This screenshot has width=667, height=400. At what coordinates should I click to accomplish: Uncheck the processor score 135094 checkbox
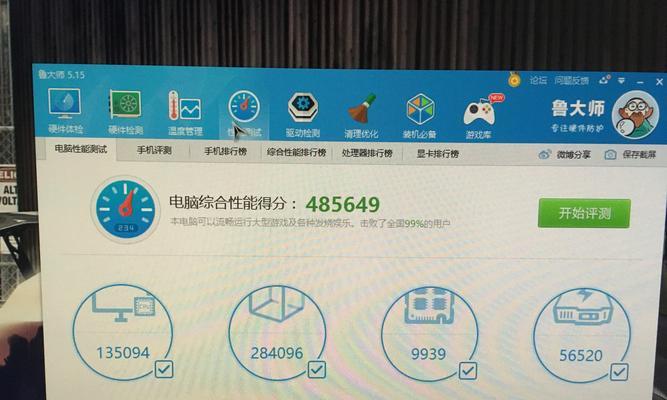click(164, 369)
